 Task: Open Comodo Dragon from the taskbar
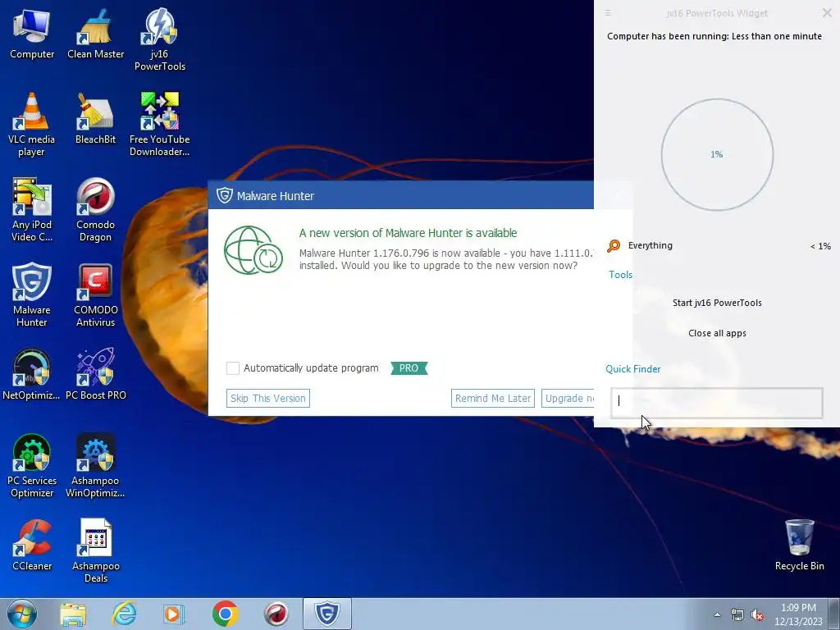pos(276,614)
